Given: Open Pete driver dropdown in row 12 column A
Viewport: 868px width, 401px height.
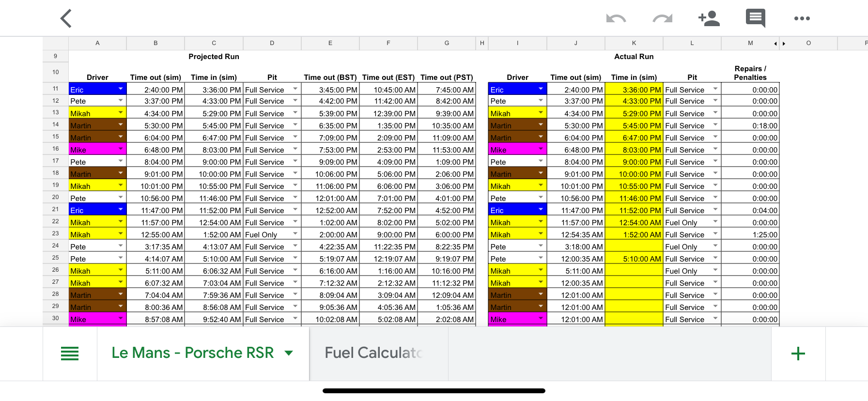Looking at the screenshot, I should pyautogui.click(x=121, y=100).
